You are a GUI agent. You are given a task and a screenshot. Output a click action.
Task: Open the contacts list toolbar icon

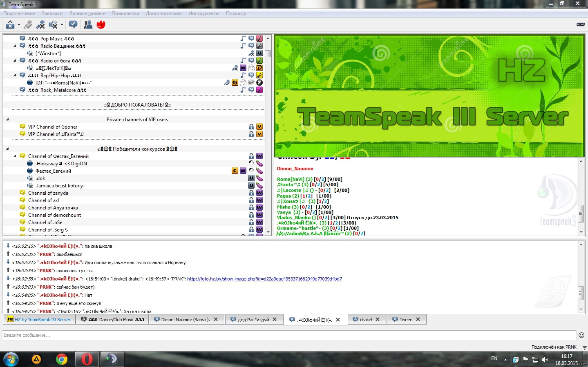pyautogui.click(x=88, y=25)
